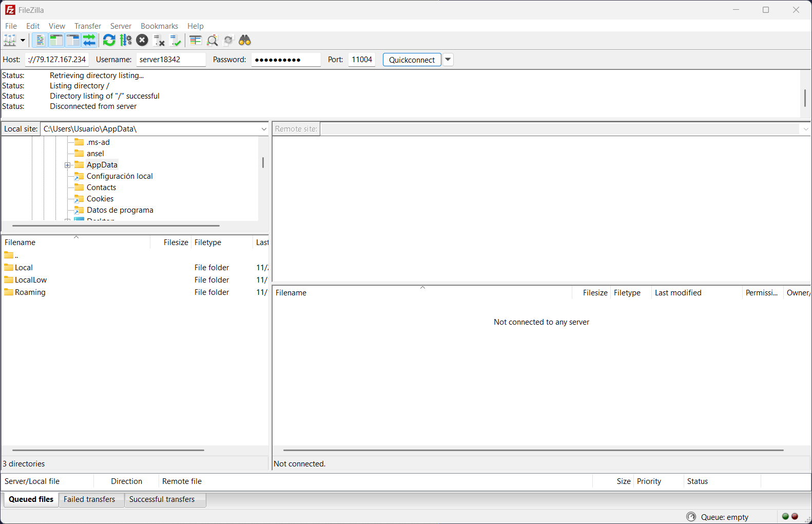The width and height of the screenshot is (812, 524).
Task: Toggle transfer queue display
Action: [89, 40]
